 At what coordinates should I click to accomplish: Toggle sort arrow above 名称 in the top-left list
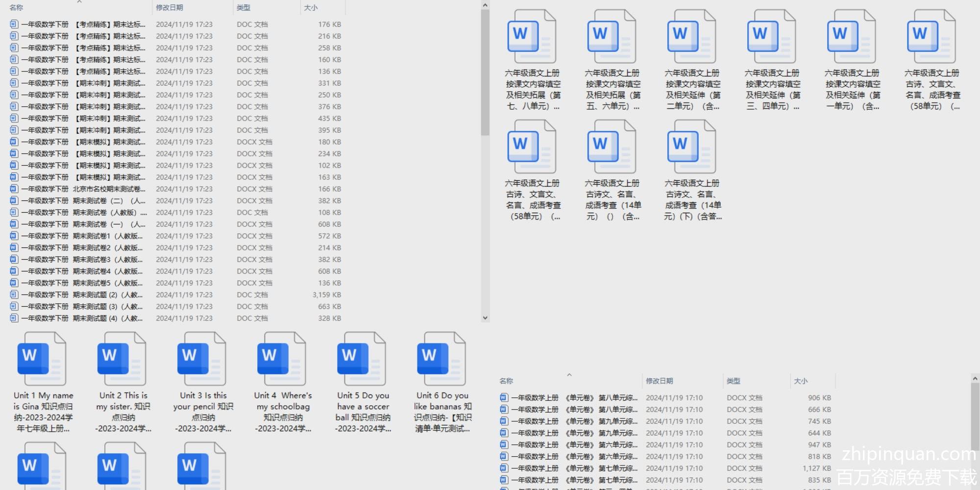pos(79,2)
